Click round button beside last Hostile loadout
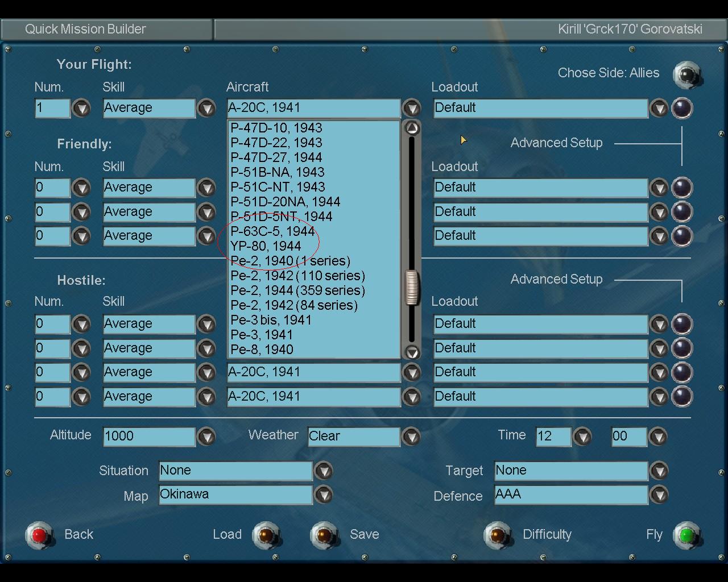The height and width of the screenshot is (582, 728). [x=681, y=397]
